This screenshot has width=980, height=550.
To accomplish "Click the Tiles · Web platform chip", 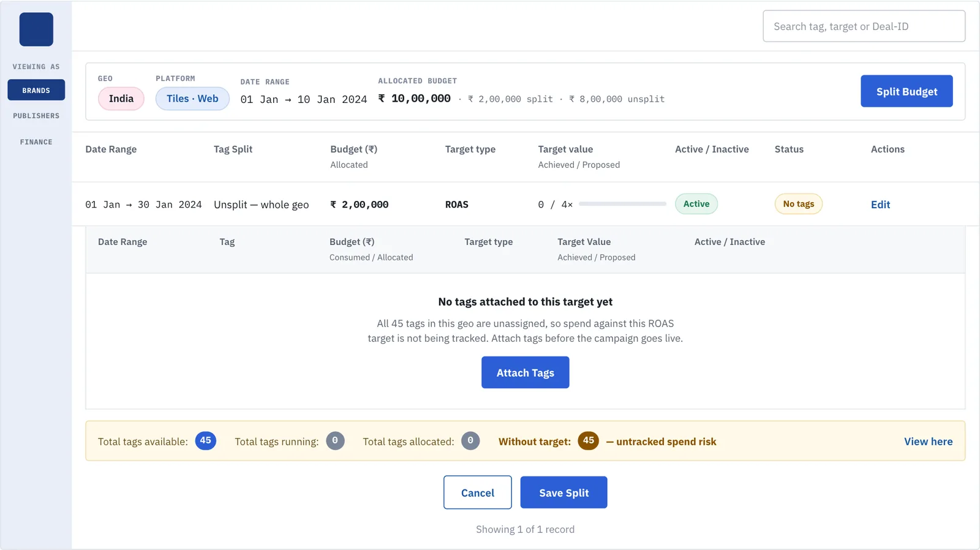I will click(192, 99).
